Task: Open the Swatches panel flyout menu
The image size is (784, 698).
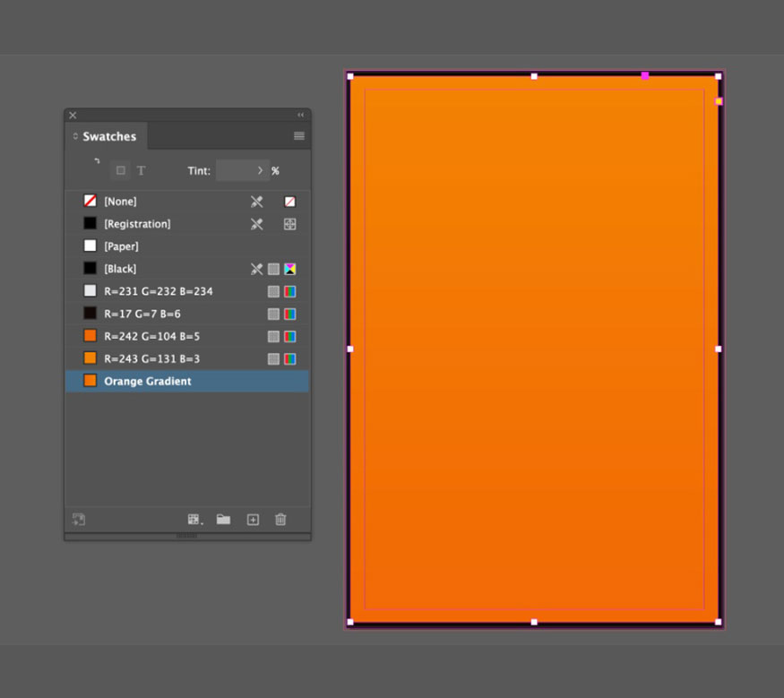Action: 299,136
